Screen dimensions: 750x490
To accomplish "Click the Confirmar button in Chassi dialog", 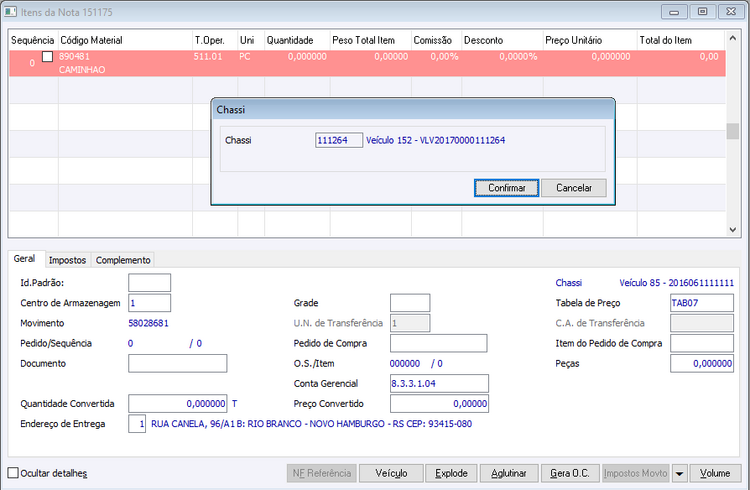I will tap(507, 188).
